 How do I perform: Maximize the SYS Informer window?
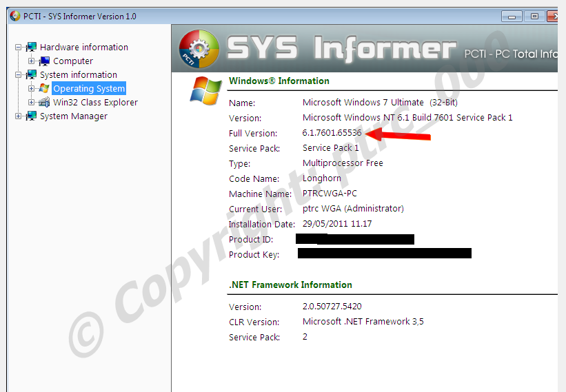tap(534, 17)
